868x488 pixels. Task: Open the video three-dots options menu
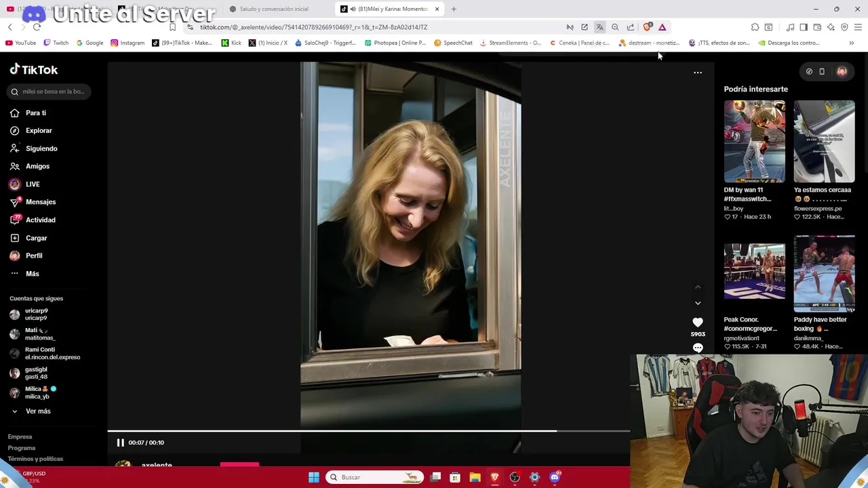pyautogui.click(x=698, y=73)
